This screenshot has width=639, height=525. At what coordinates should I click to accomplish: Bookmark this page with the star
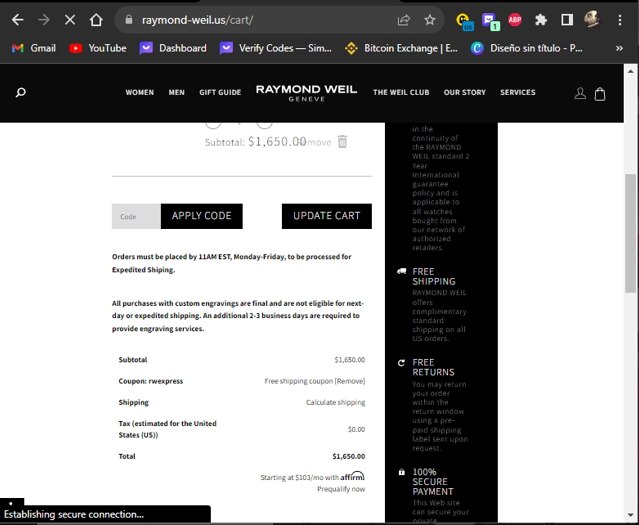tap(430, 20)
